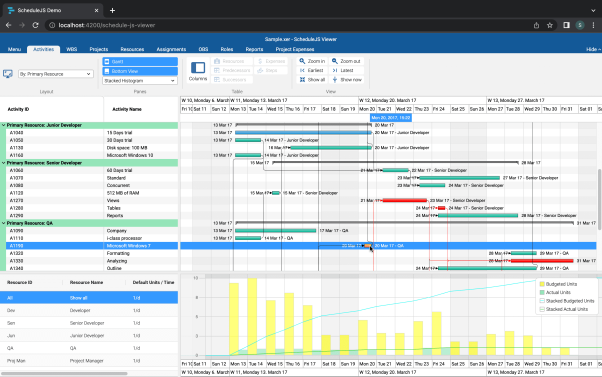Click the Gantt bar for Company activity
Screen dimensions: 602x377
pyautogui.click(x=275, y=230)
